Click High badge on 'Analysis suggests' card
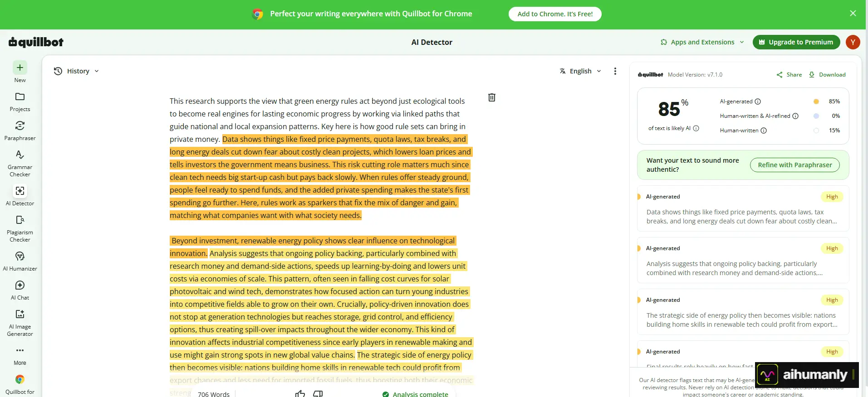The image size is (868, 397). [832, 248]
